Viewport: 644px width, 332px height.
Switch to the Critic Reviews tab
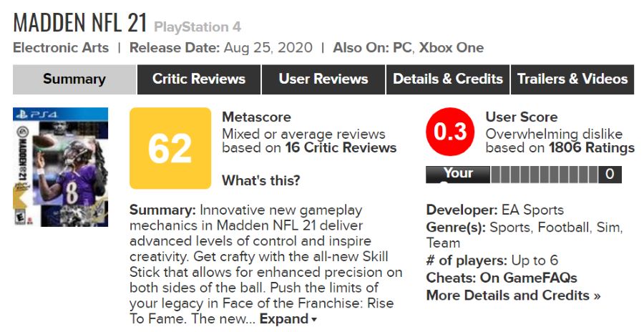click(x=198, y=79)
